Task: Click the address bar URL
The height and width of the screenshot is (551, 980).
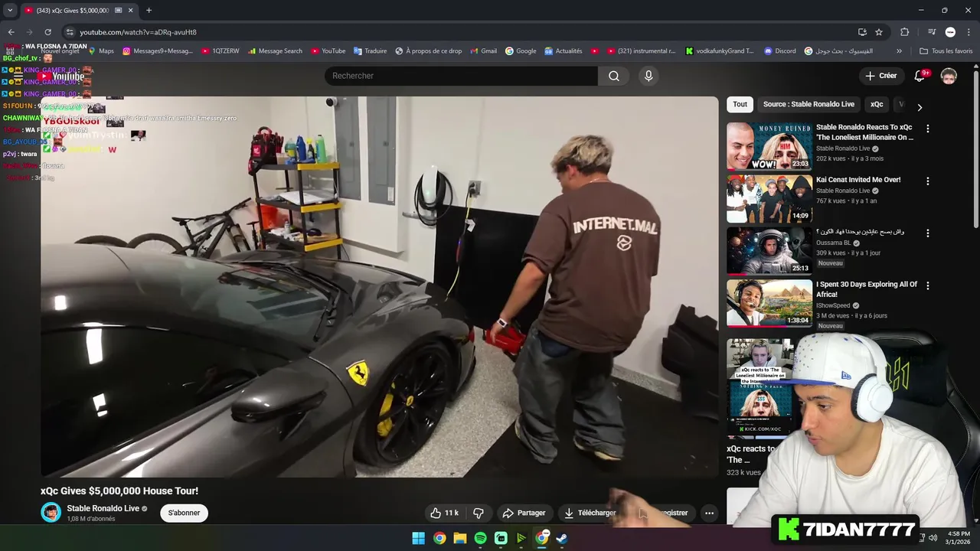Action: [138, 32]
